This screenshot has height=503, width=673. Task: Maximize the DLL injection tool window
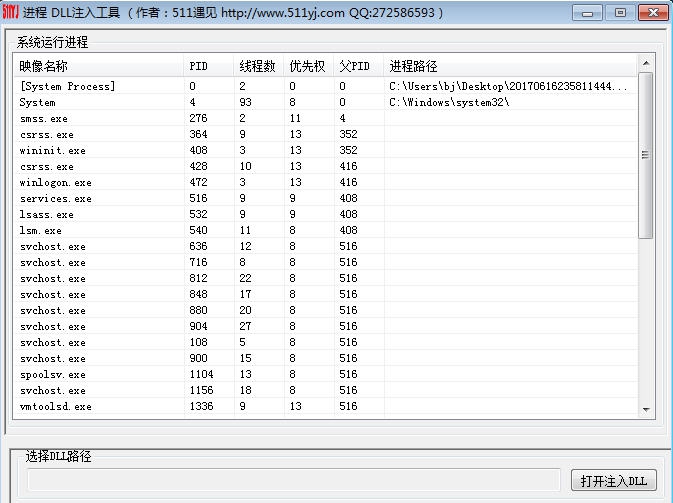[x=620, y=13]
